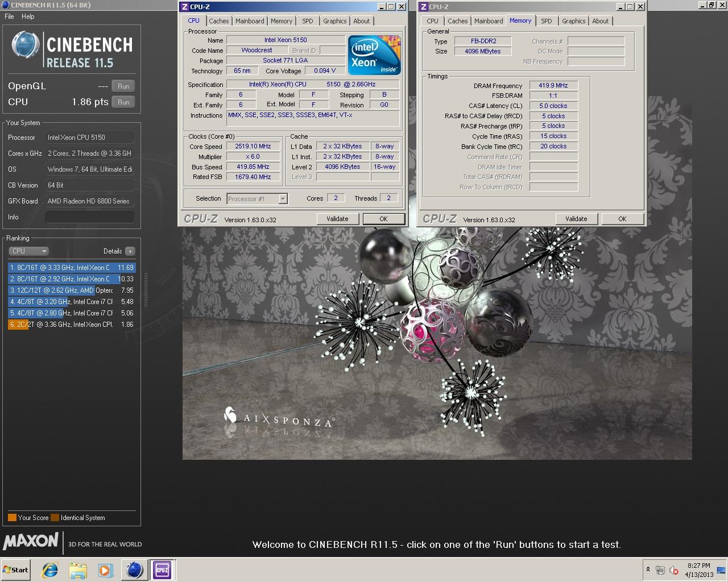The image size is (728, 582).
Task: Select ranking entry 8C/16T @ 2.92 GHz
Action: pyautogui.click(x=72, y=279)
